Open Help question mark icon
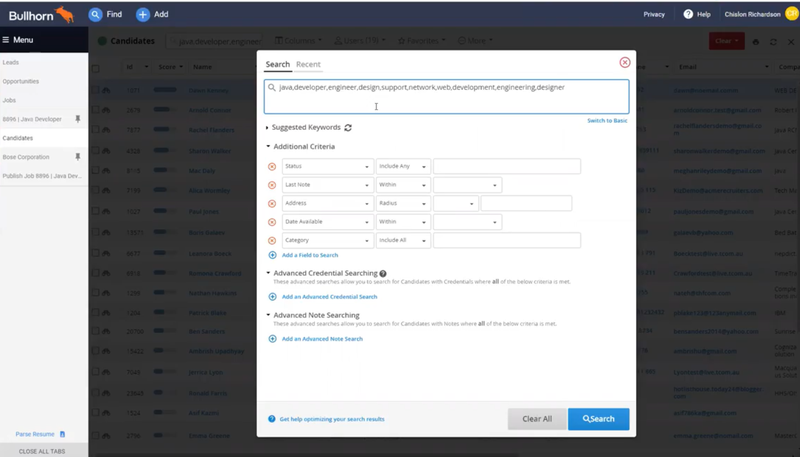800x457 pixels. [x=688, y=14]
